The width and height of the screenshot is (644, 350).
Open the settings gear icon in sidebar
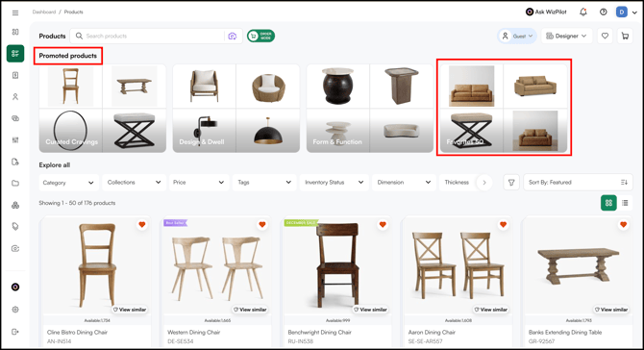(x=15, y=310)
